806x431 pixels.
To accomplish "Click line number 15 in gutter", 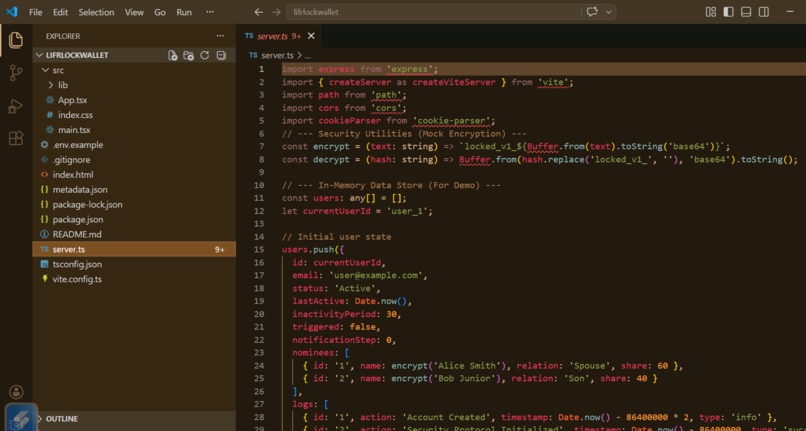I will [259, 249].
